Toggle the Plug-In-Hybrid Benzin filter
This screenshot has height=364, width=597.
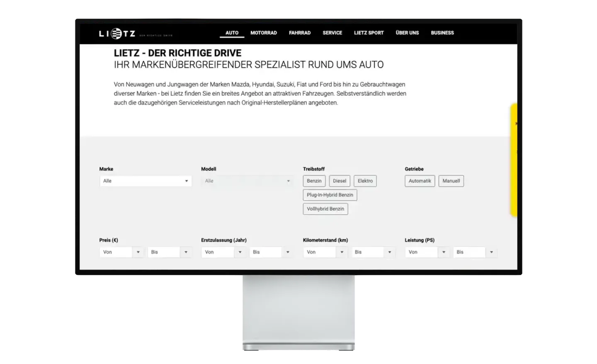(x=330, y=195)
